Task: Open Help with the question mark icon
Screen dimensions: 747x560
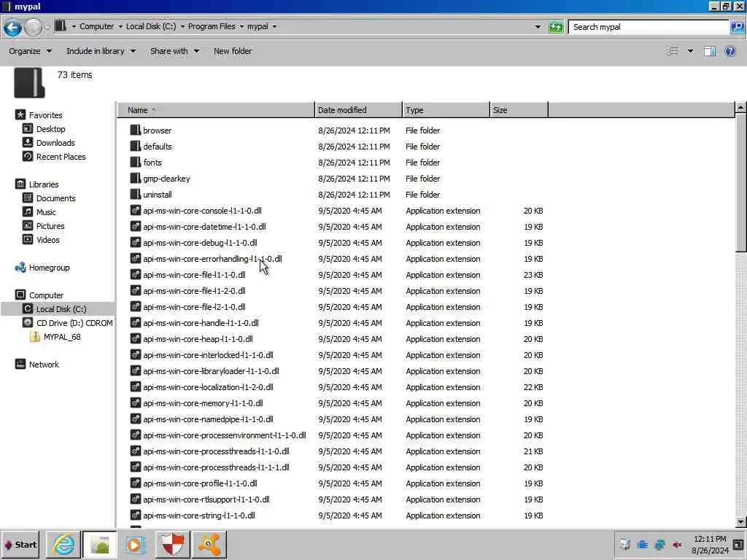Action: point(729,51)
